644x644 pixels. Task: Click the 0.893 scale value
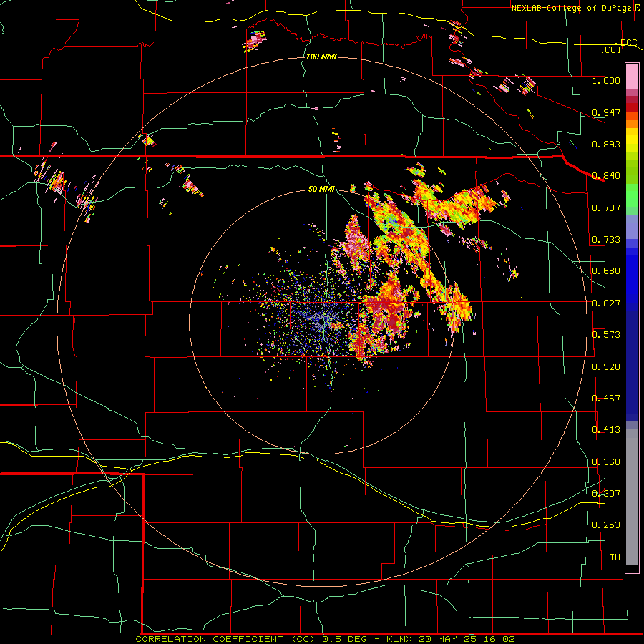point(606,144)
